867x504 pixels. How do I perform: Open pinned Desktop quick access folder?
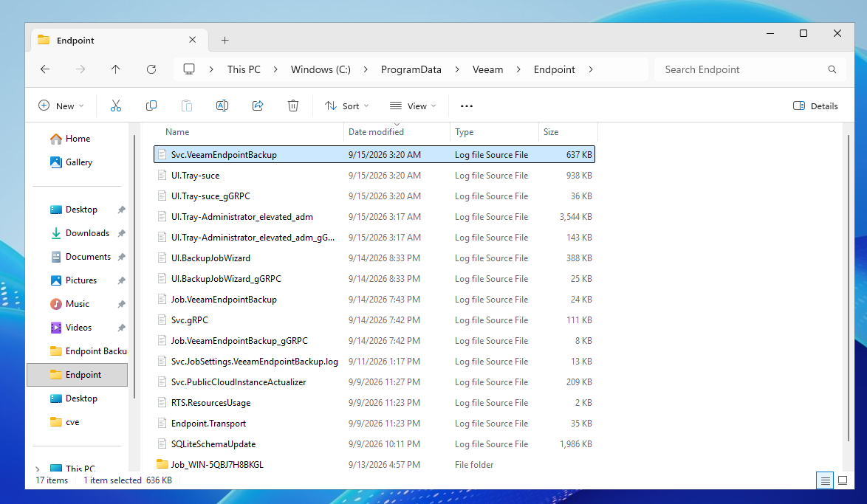tap(74, 210)
